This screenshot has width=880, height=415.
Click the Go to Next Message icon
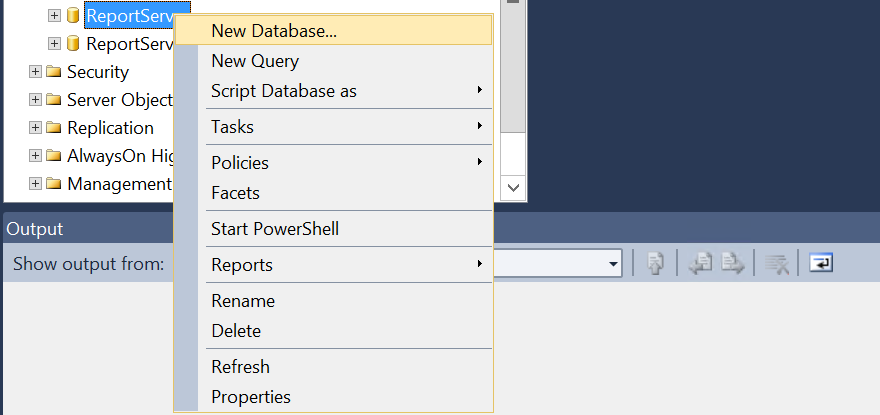point(732,263)
